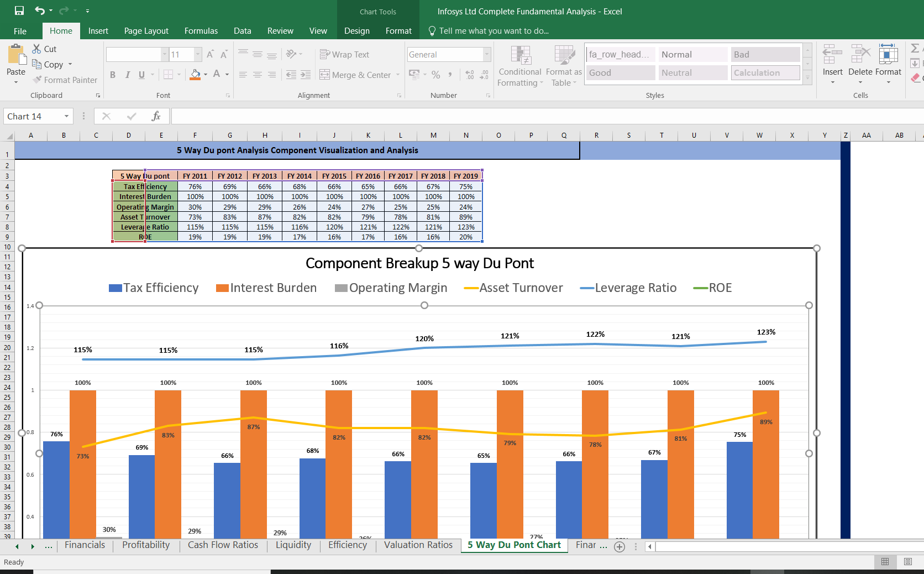The image size is (924, 574).
Task: Open the font name dropdown arrow
Action: coord(164,54)
